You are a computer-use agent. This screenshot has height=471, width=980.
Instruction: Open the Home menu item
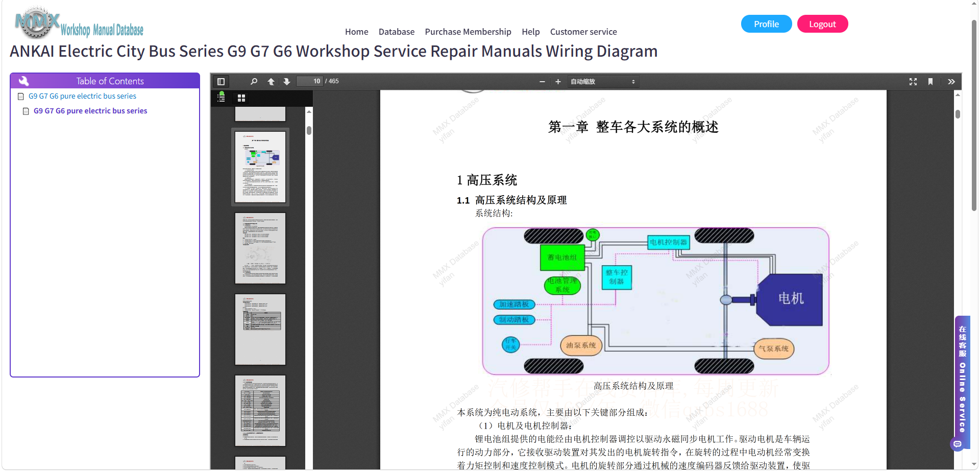click(x=357, y=32)
